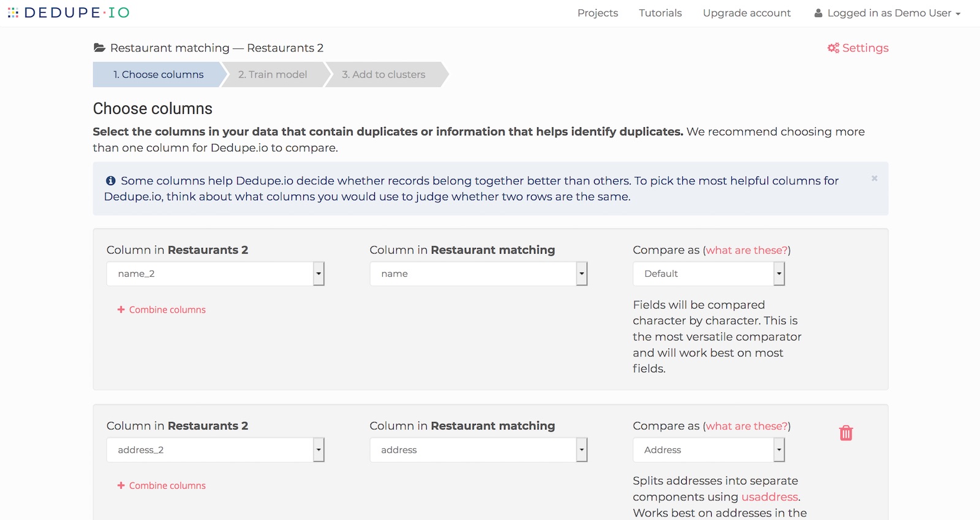980x520 pixels.
Task: Click the plus icon under name_2
Action: (x=121, y=309)
